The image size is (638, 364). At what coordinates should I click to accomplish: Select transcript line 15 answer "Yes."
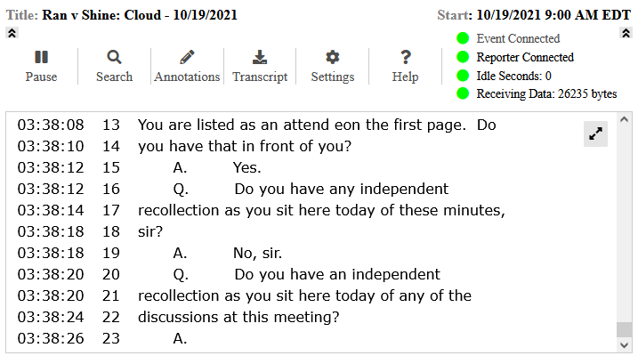247,167
